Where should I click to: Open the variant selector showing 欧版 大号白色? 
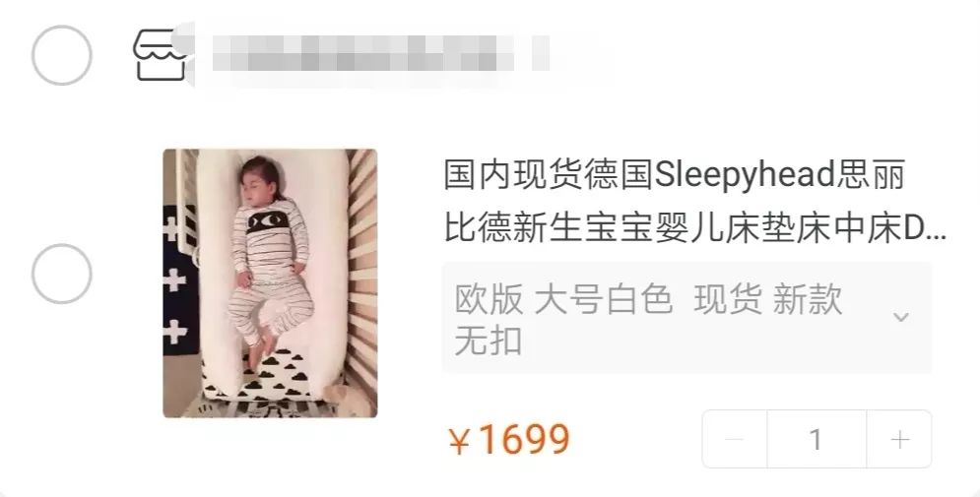coord(686,318)
